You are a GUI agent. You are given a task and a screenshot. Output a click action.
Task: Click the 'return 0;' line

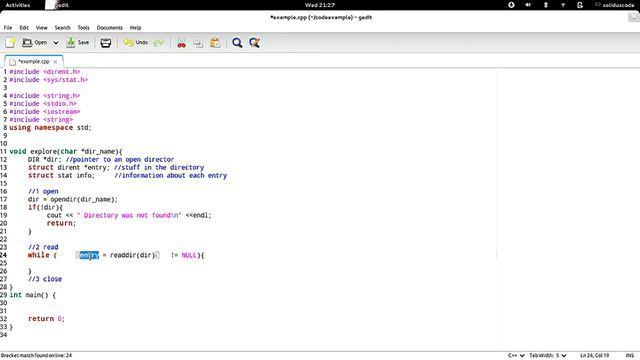point(46,319)
